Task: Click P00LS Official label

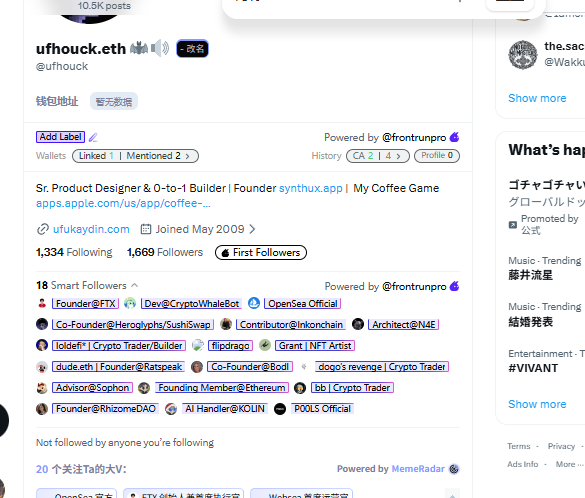Action: tap(322, 409)
